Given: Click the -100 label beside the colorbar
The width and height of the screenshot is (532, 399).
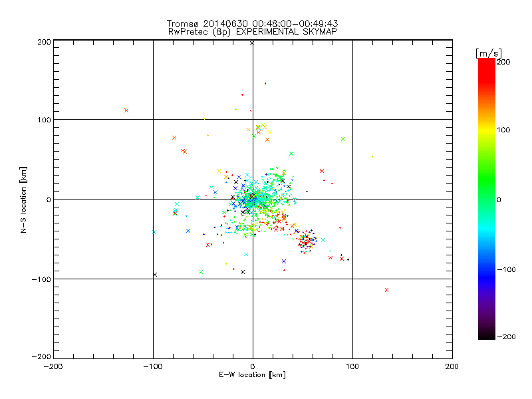Looking at the screenshot, I should [x=506, y=269].
